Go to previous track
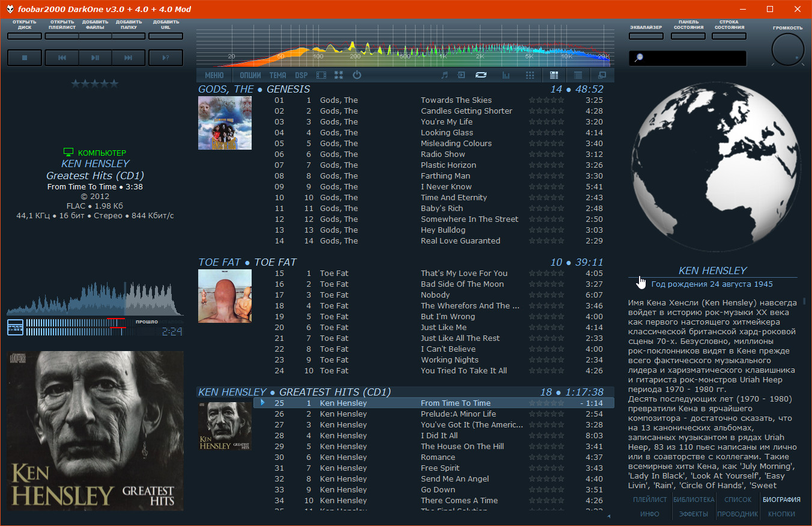The height and width of the screenshot is (526, 812). (x=62, y=58)
